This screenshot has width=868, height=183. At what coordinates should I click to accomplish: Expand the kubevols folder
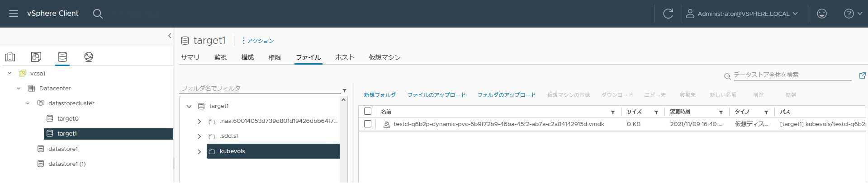(x=199, y=151)
